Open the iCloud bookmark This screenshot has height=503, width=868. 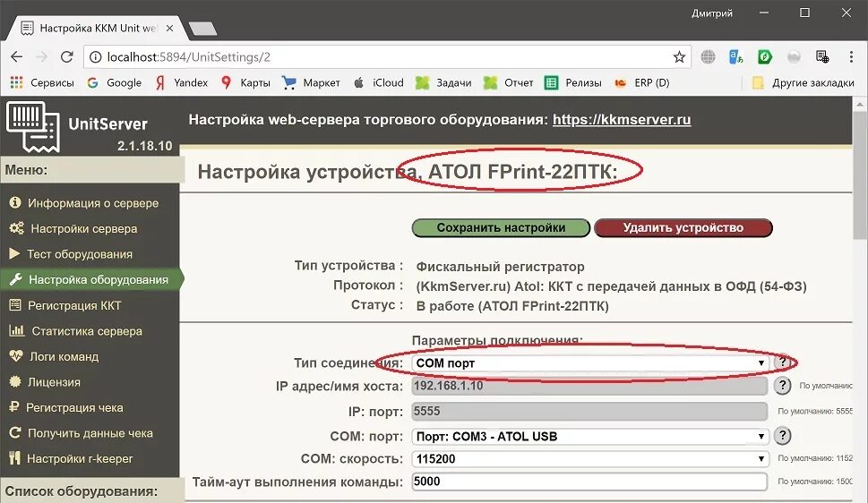click(379, 83)
